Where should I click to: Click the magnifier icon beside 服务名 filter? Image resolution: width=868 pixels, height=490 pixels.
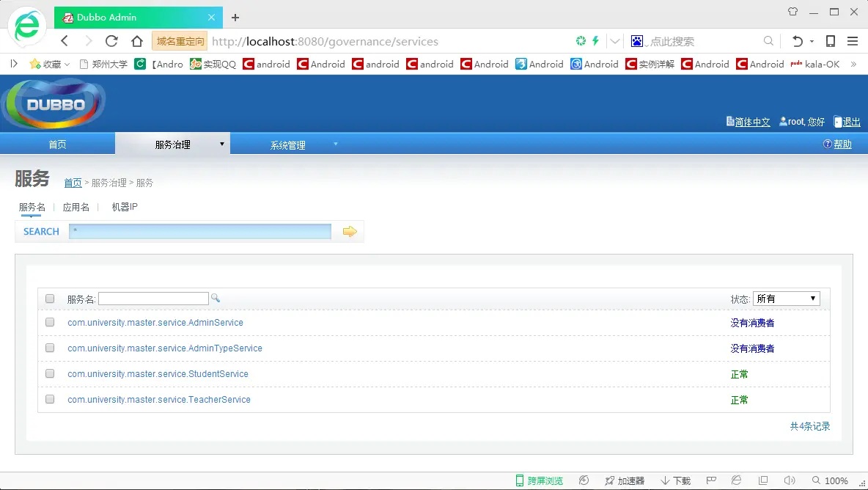[216, 299]
